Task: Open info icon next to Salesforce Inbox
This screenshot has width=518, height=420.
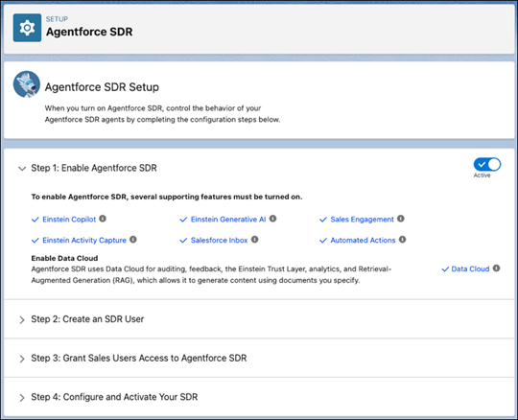Action: 255,240
